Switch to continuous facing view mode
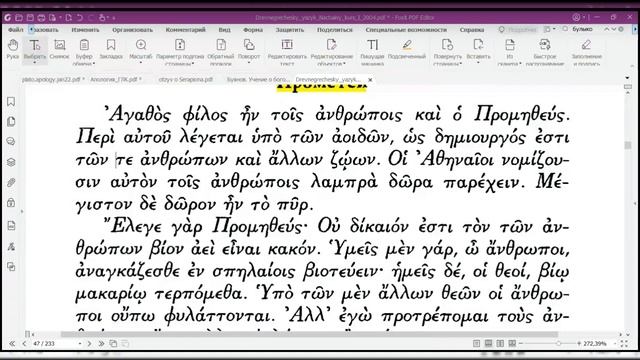Image resolution: width=640 pixels, height=360 pixels. [x=512, y=344]
